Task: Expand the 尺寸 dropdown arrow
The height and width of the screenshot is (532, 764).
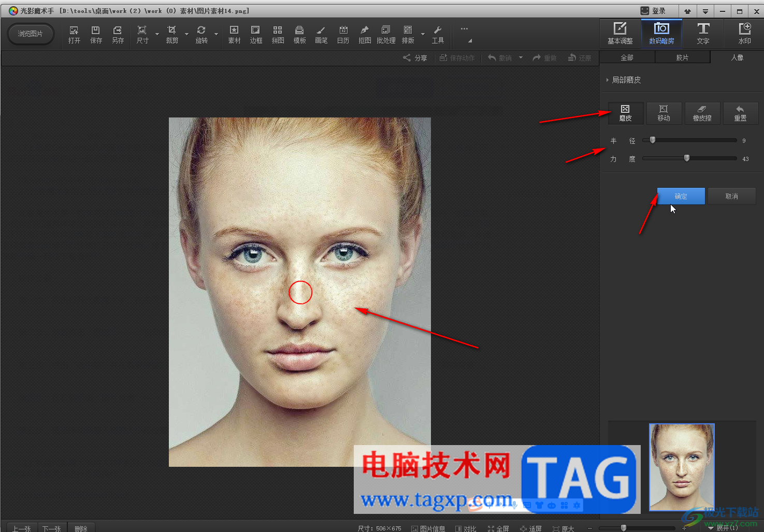Action: tap(157, 34)
